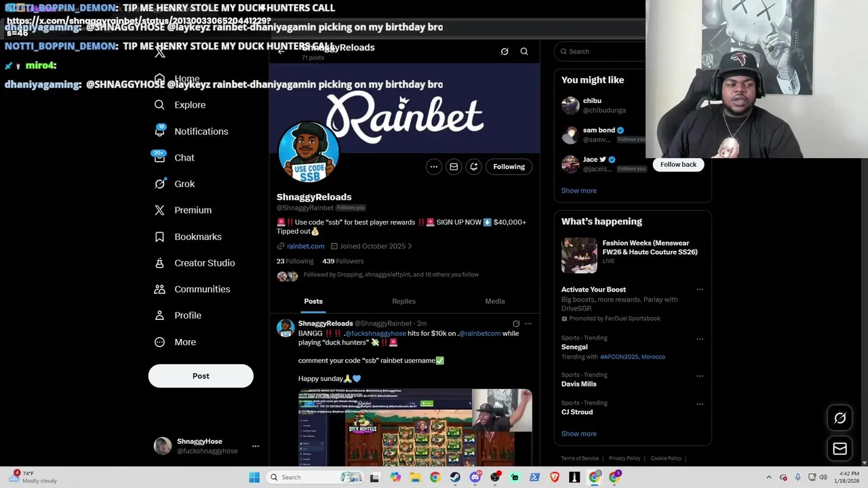This screenshot has height=488, width=868.
Task: Open options for Activate Your Boost ad
Action: (x=700, y=290)
